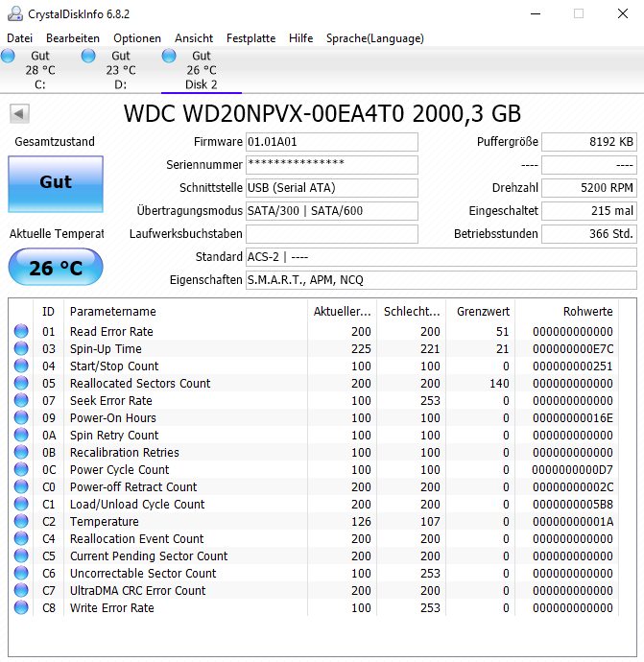
Task: Click the Betriebsstunden value 366 Std.
Action: [x=589, y=234]
